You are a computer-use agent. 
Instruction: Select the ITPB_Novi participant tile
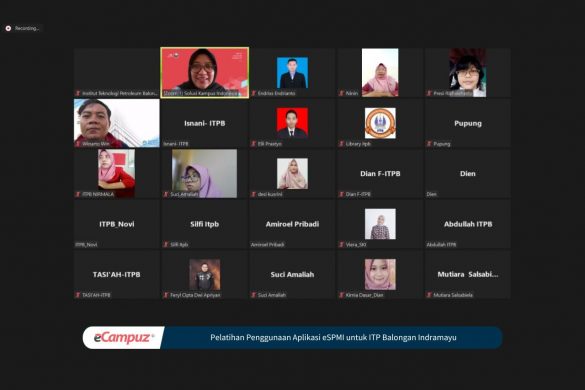tap(117, 224)
